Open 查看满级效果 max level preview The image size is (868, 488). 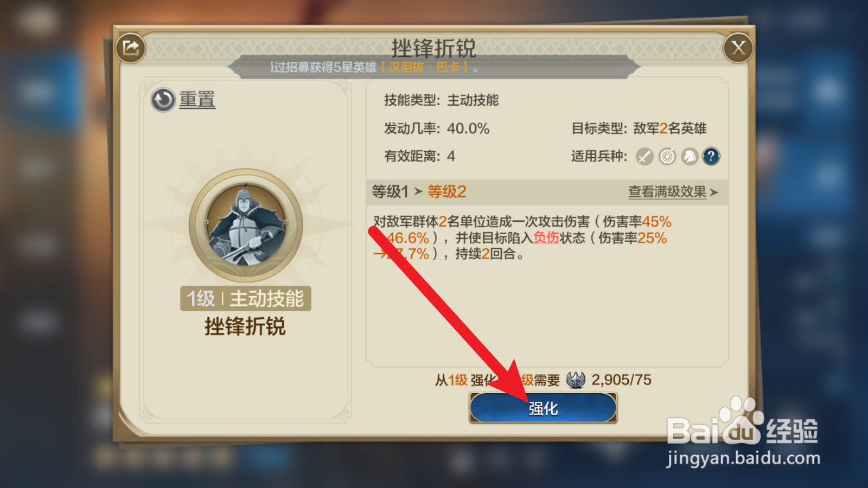(x=667, y=192)
